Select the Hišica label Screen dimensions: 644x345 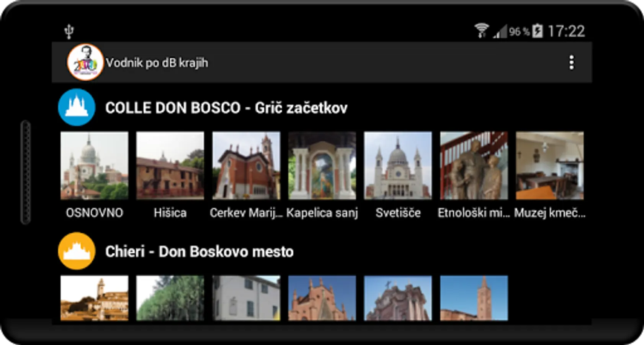point(170,213)
